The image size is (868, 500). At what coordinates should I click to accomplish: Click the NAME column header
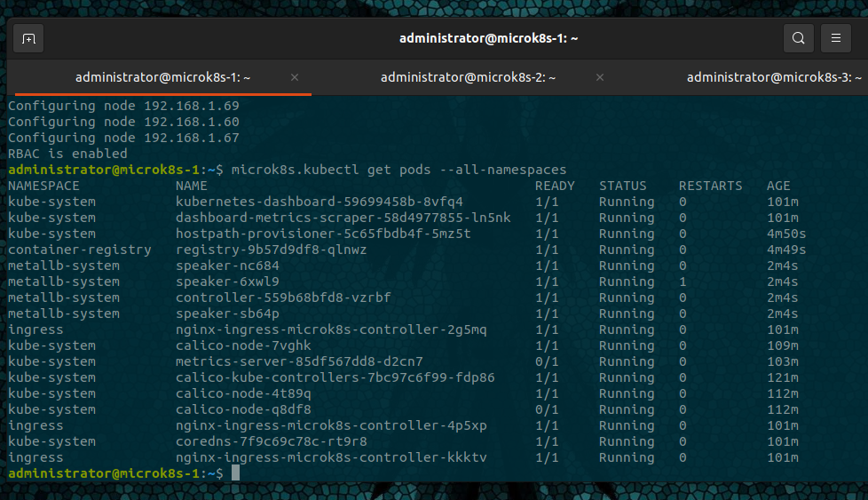[192, 186]
